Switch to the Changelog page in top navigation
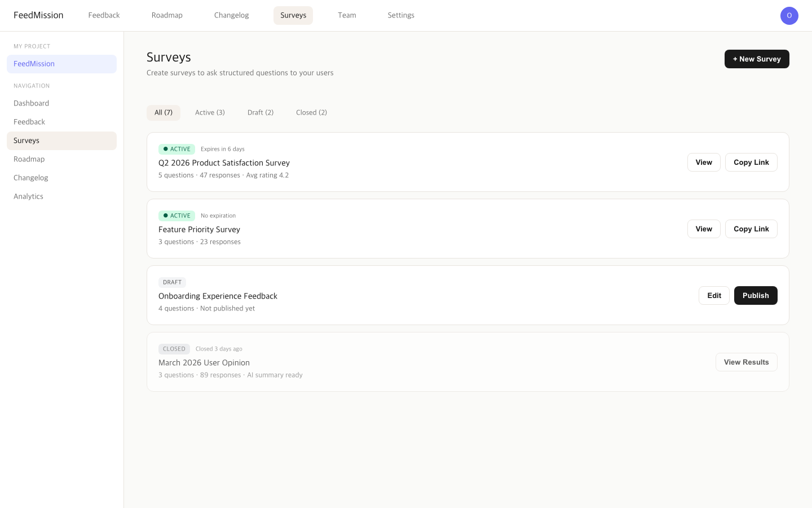 (231, 15)
